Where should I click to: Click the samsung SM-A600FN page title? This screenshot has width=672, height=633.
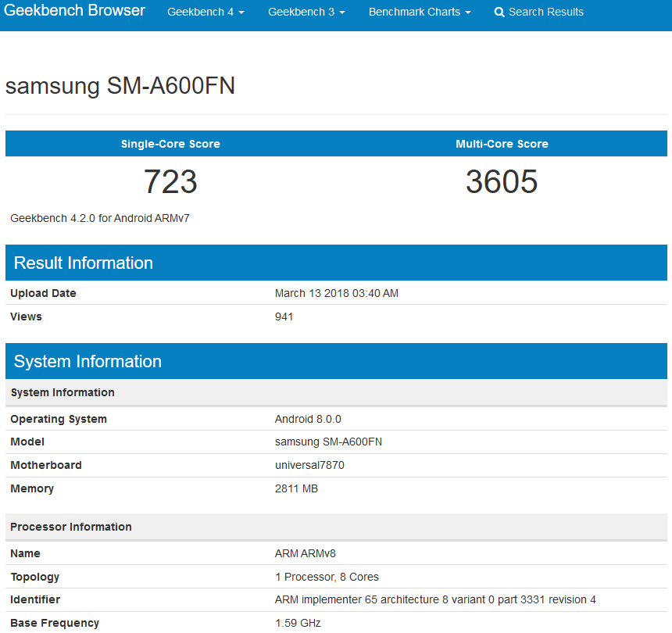click(120, 86)
